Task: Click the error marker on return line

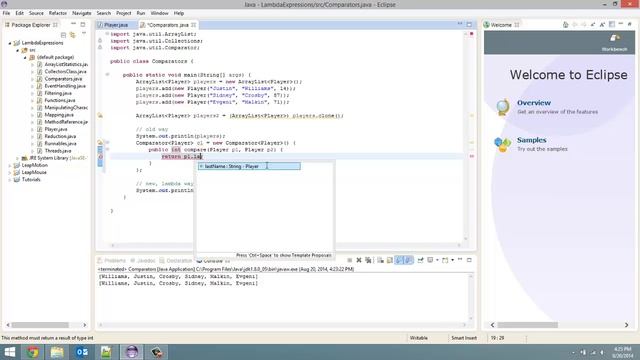Action: [x=100, y=157]
